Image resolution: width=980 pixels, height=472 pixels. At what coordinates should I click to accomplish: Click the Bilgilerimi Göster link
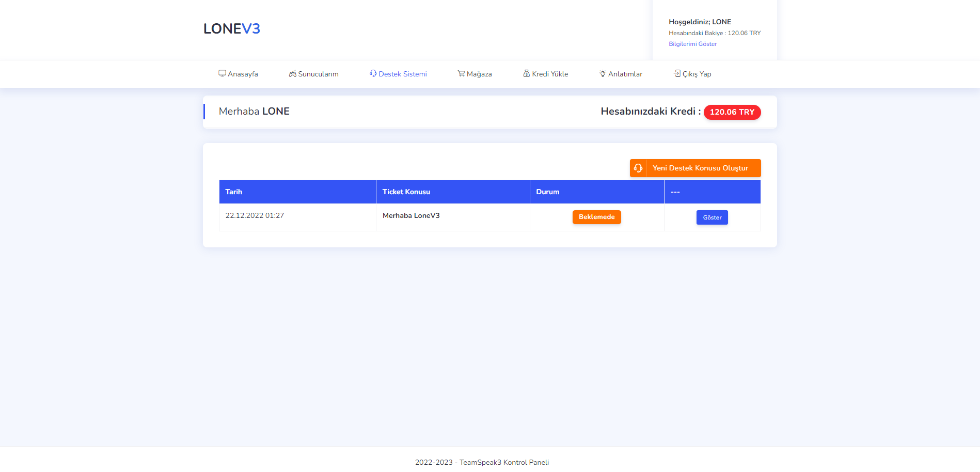693,44
